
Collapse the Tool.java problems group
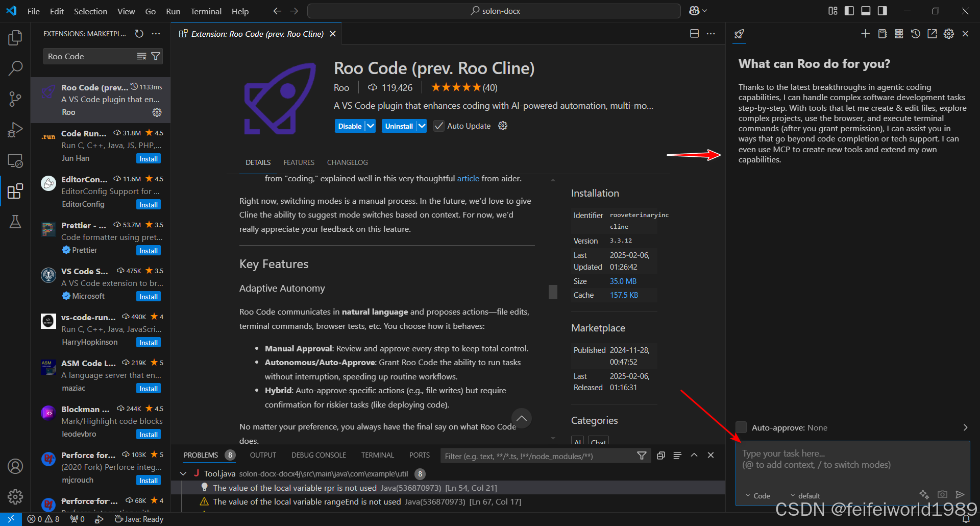pos(183,474)
